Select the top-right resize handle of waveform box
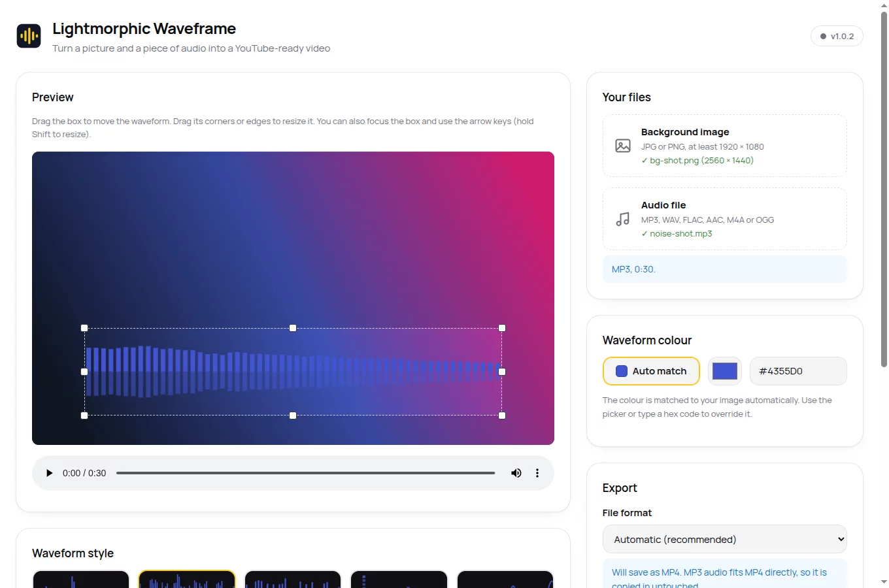This screenshot has height=588, width=889. [x=502, y=328]
